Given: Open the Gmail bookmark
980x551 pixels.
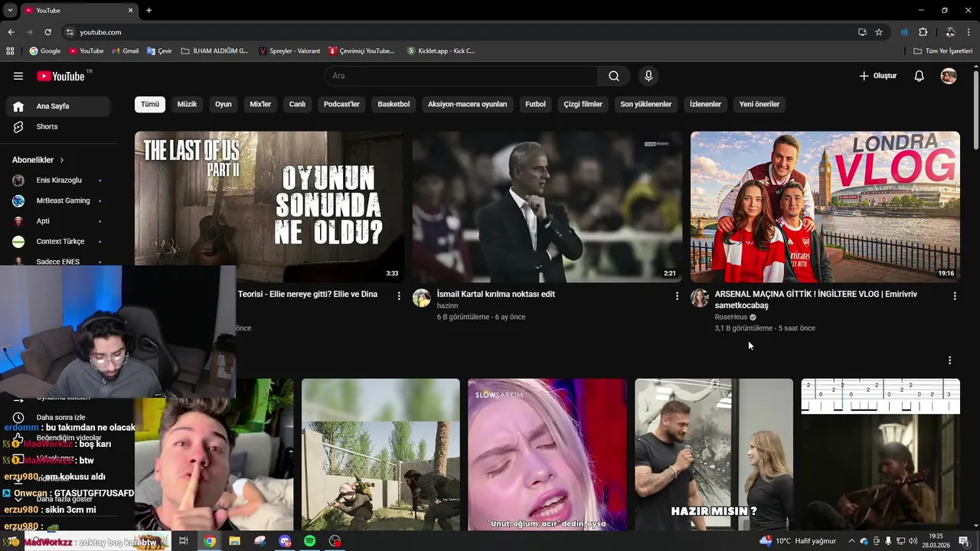Looking at the screenshot, I should (125, 51).
